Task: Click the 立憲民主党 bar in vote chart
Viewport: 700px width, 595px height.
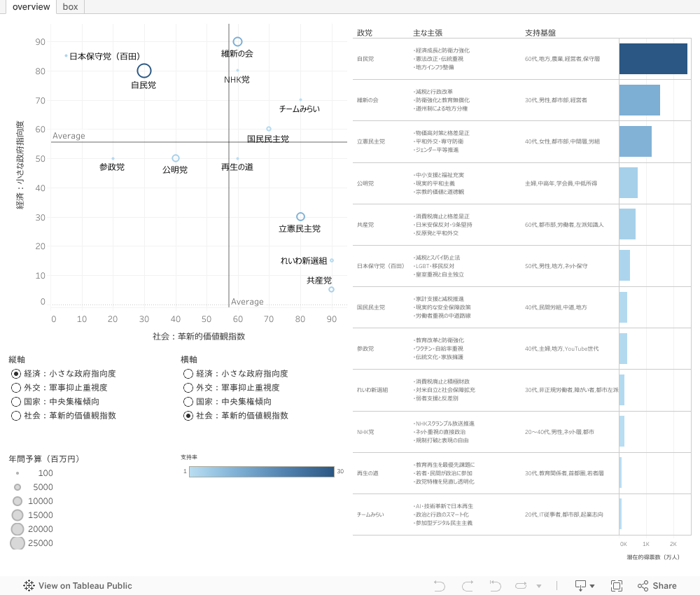Action: [x=636, y=141]
